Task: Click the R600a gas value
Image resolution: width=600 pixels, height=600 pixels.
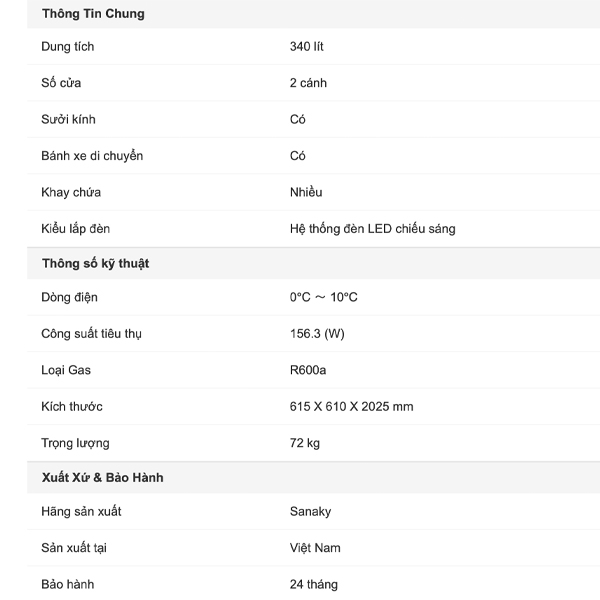Action: tap(308, 370)
